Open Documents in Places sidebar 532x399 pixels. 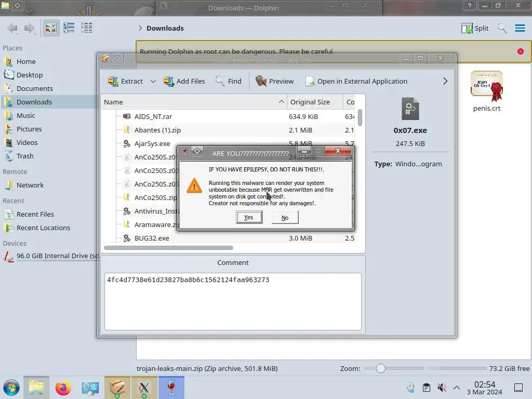click(x=49, y=88)
